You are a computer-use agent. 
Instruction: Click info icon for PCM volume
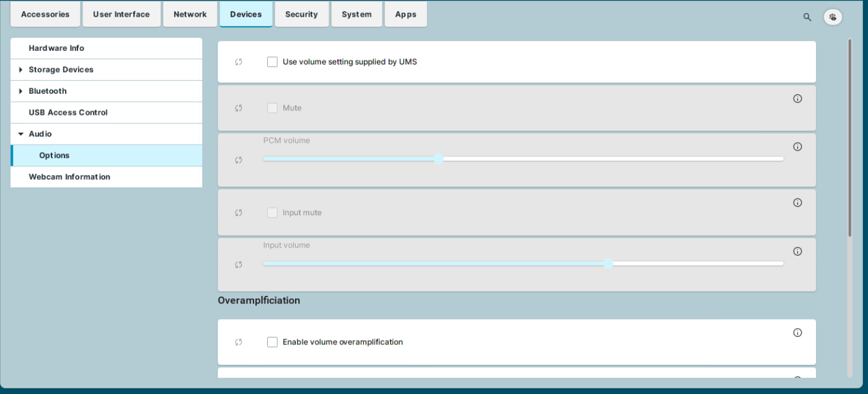point(797,147)
